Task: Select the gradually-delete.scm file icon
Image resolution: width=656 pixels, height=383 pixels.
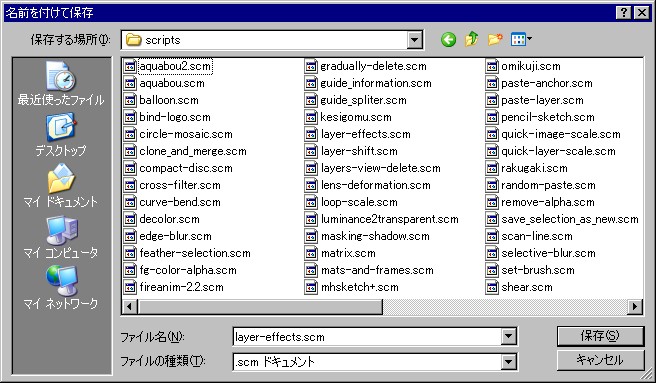Action: click(x=311, y=66)
